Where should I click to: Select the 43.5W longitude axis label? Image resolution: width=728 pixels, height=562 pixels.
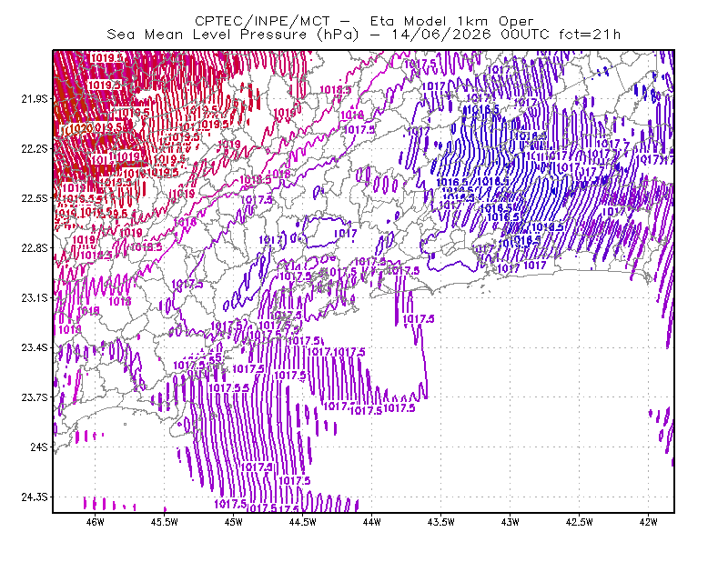point(440,522)
